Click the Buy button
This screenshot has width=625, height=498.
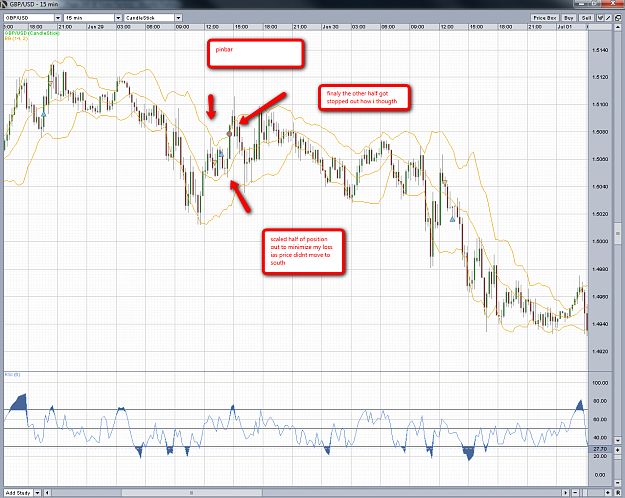pyautogui.click(x=569, y=18)
